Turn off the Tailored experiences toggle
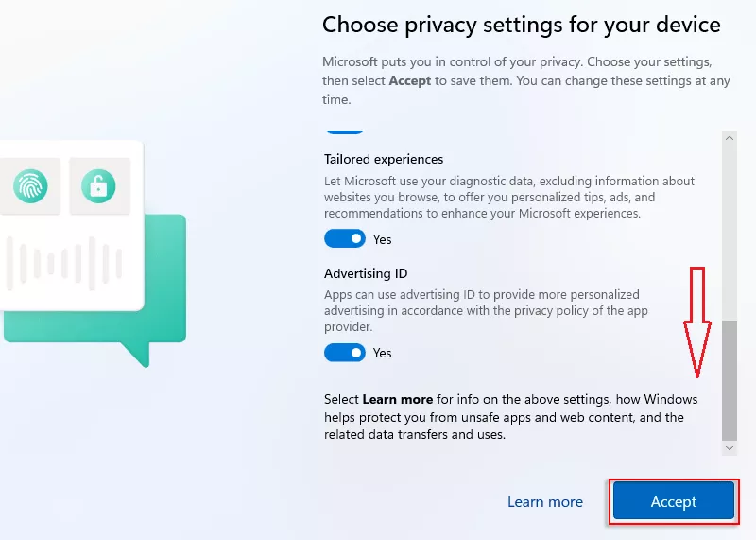The width and height of the screenshot is (756, 540). click(x=344, y=239)
